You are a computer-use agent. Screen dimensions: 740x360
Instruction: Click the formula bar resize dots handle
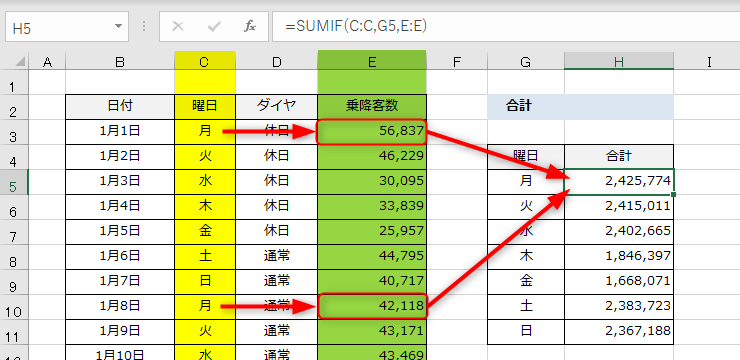point(144,27)
